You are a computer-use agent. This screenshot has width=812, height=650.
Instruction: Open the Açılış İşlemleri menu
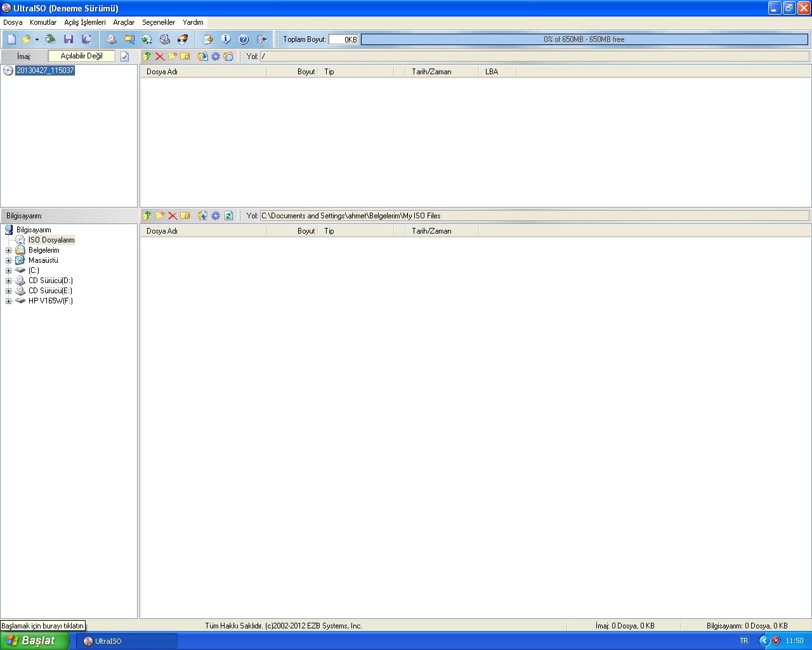[85, 22]
